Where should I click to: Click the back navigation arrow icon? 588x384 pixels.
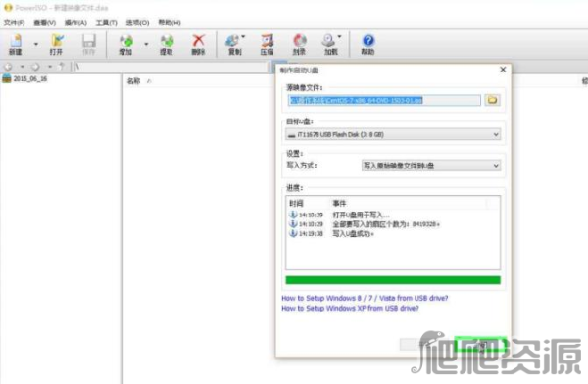coord(8,67)
